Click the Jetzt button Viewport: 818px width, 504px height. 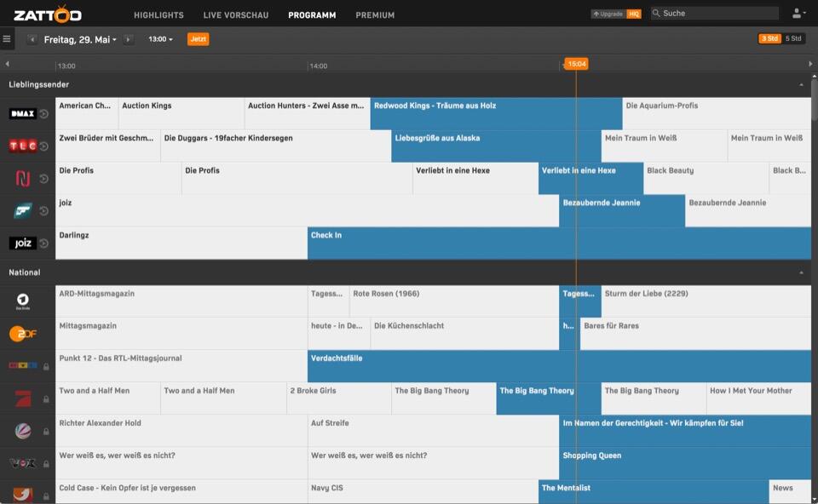coord(199,39)
